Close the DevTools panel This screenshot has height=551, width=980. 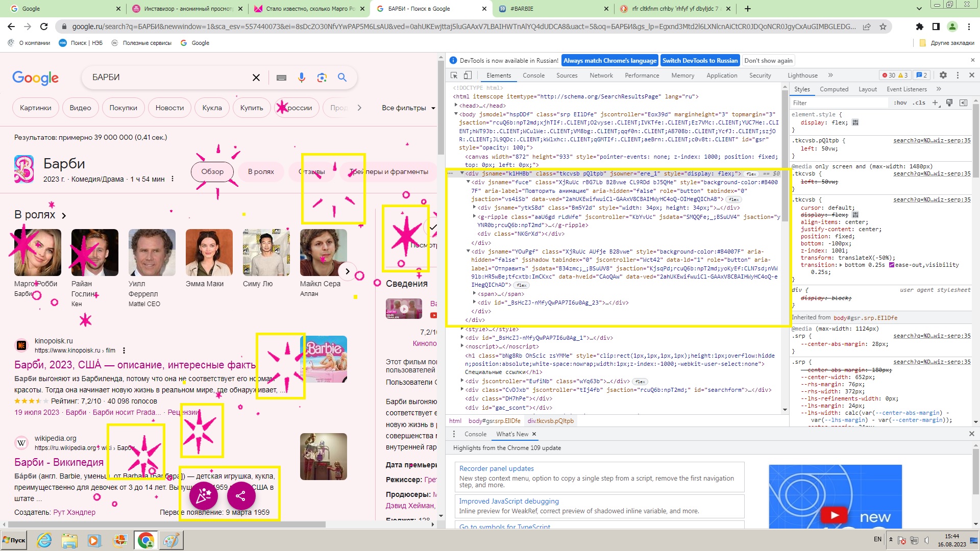point(972,75)
